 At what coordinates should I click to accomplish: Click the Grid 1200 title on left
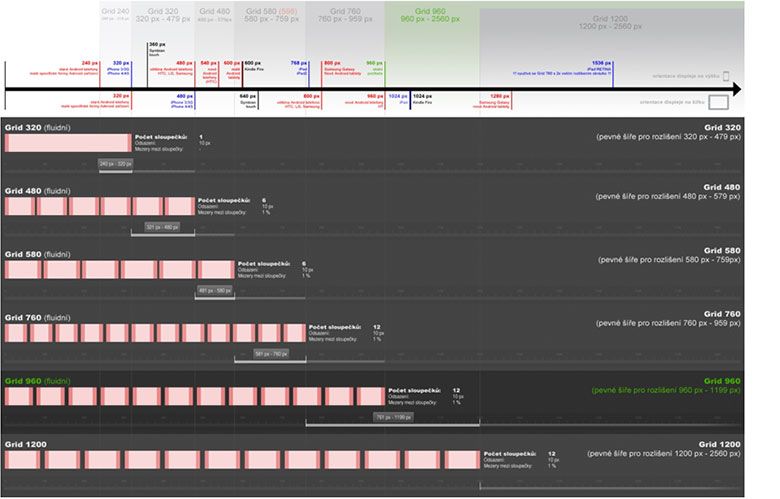coord(24,443)
